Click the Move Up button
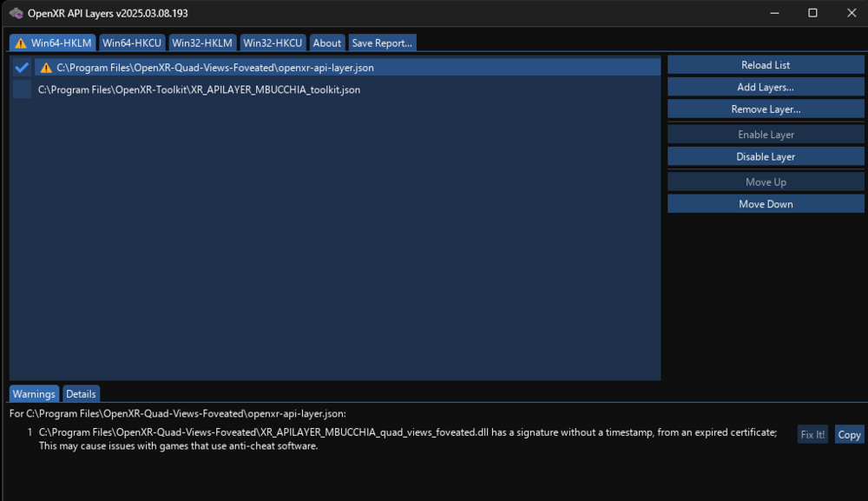This screenshot has height=501, width=868. tap(766, 182)
